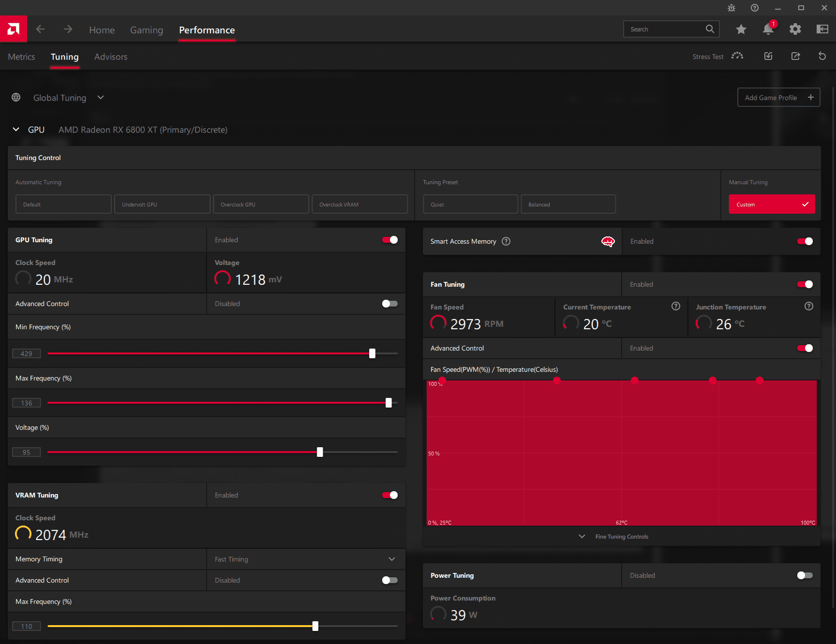Click the AMD logo icon
The width and height of the screenshot is (836, 644).
coord(14,29)
